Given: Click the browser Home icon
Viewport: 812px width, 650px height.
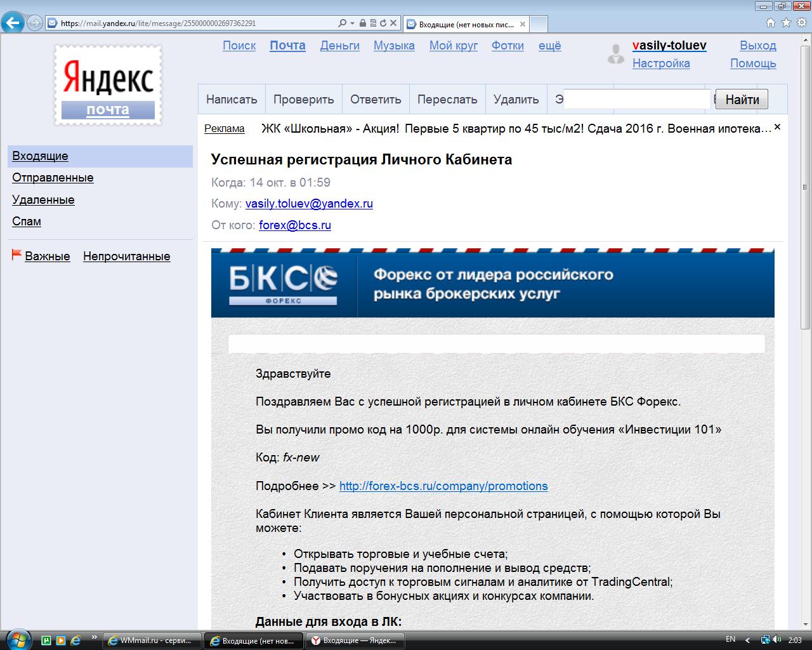Looking at the screenshot, I should click(x=771, y=23).
